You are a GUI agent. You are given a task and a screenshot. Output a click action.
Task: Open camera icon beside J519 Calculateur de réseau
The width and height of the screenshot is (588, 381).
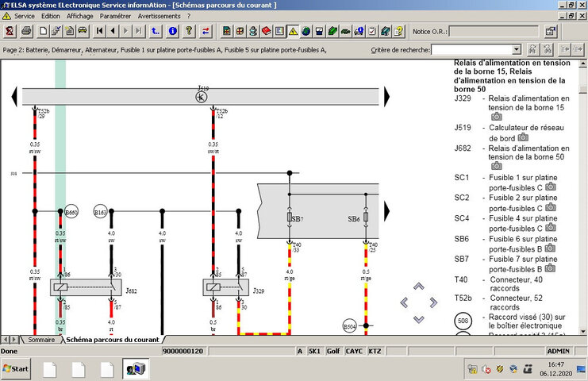coord(523,137)
